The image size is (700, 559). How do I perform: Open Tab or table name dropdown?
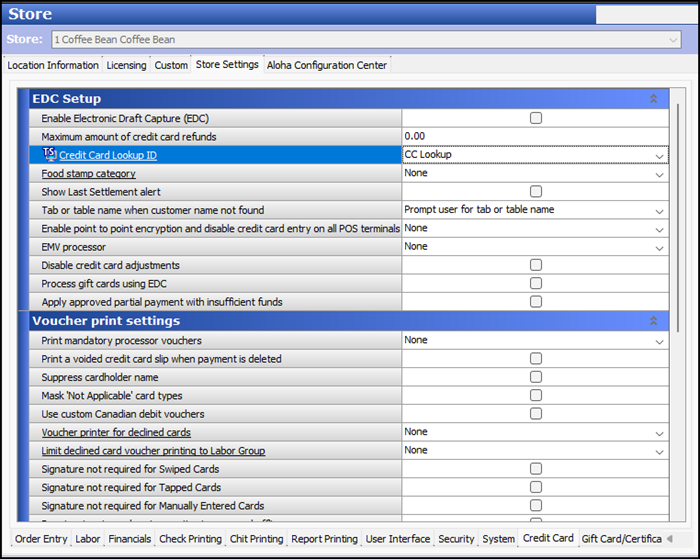click(659, 211)
